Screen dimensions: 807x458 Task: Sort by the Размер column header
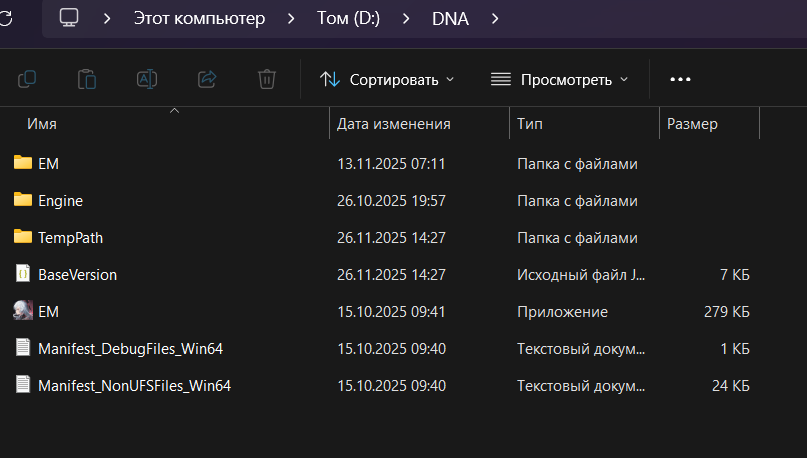pos(692,124)
